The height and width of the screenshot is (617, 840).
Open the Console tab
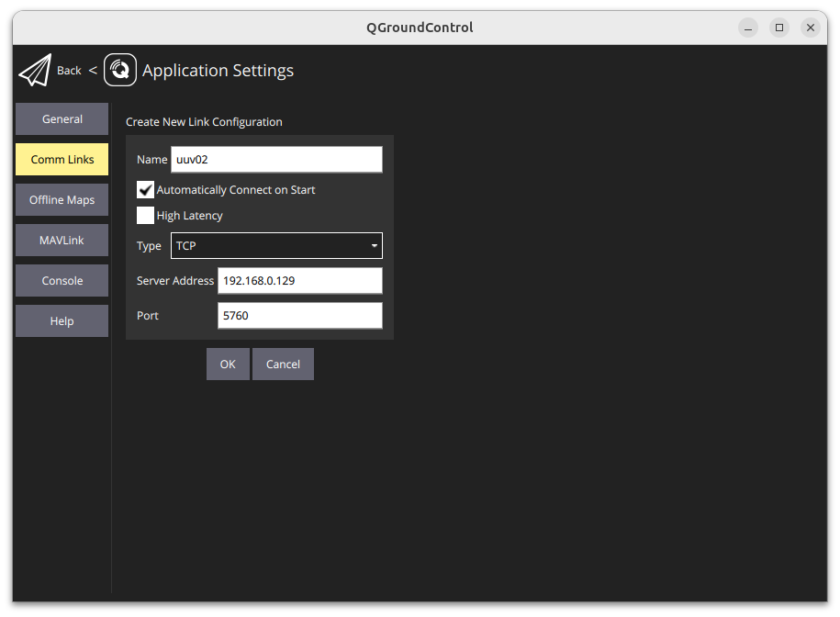[x=62, y=281]
